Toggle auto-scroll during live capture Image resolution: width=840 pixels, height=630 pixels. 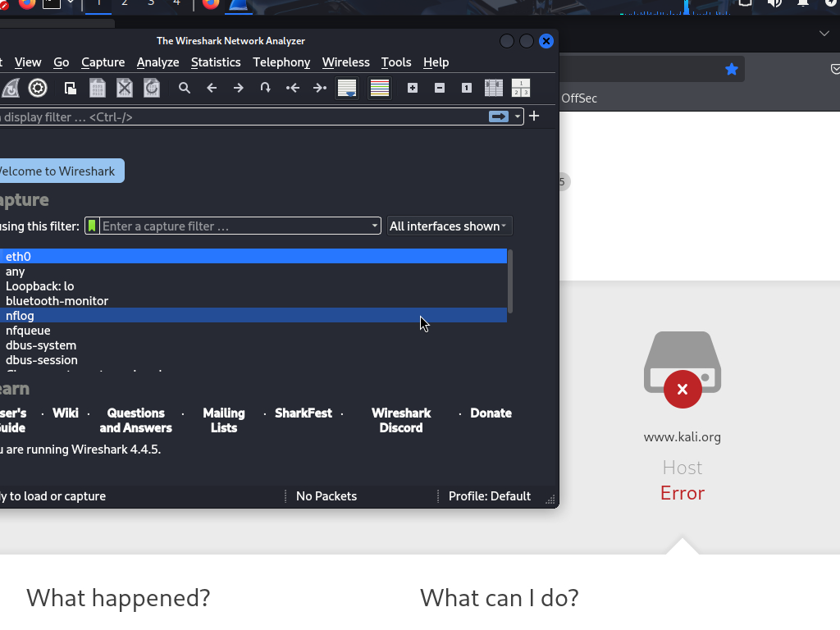(x=347, y=88)
